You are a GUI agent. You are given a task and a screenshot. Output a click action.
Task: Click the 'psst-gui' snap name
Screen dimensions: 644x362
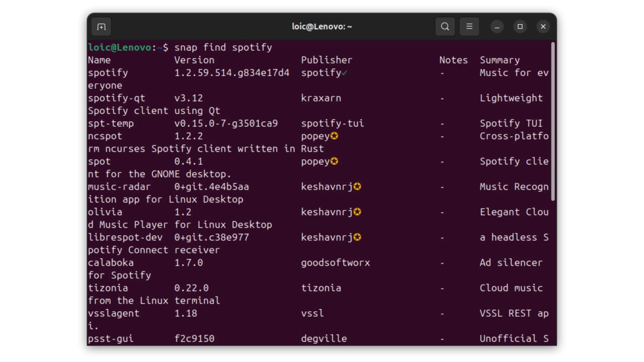click(x=111, y=338)
